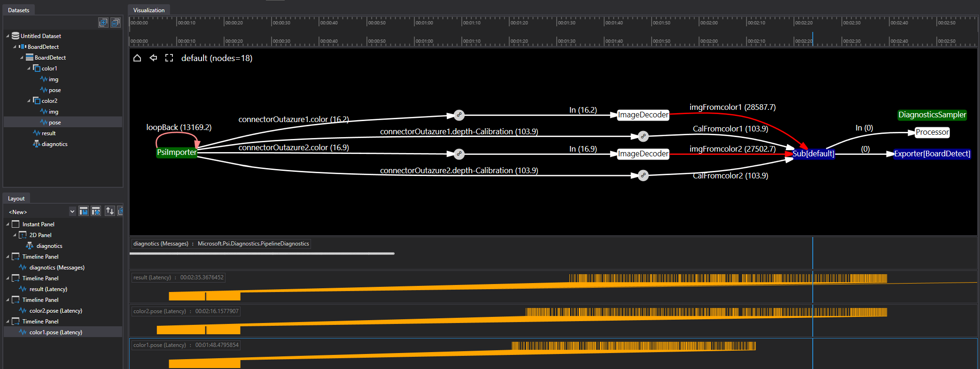The width and height of the screenshot is (980, 369).
Task: Select img stream under color2
Action: pos(54,111)
